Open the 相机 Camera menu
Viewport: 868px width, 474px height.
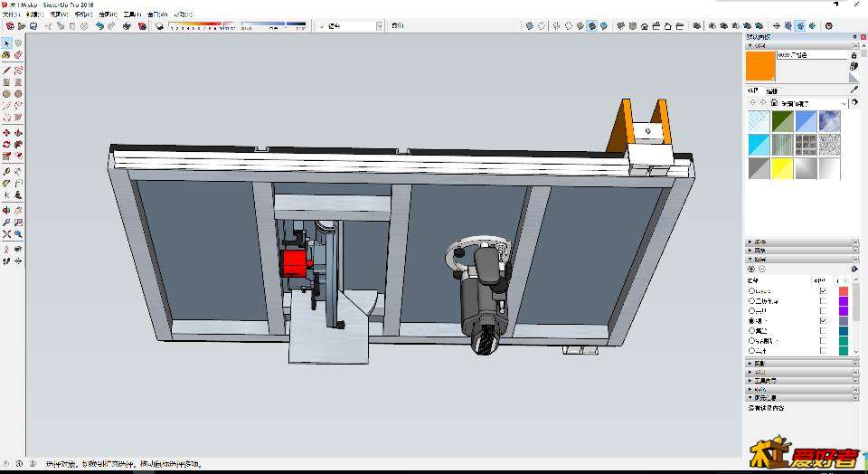[83, 14]
